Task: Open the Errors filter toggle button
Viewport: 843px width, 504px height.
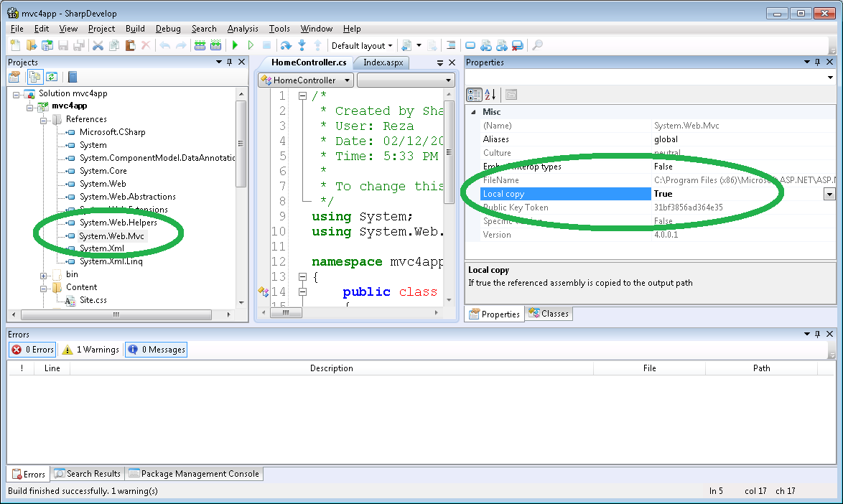Action: coord(32,350)
